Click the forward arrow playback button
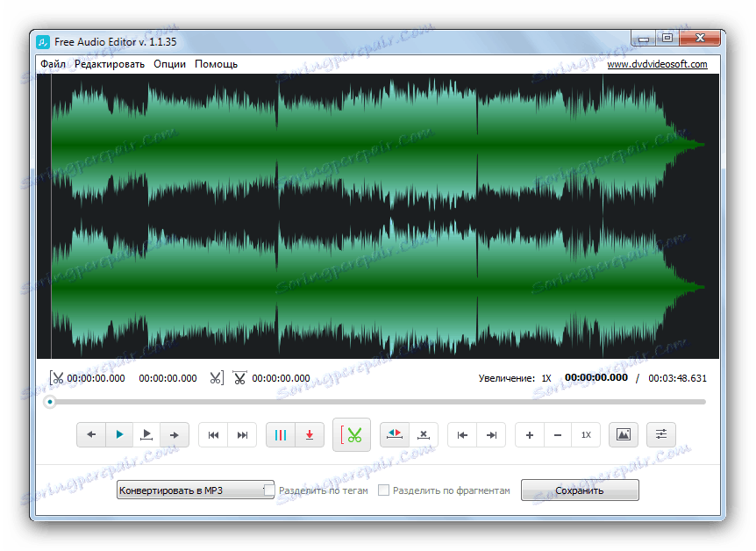 pyautogui.click(x=174, y=434)
